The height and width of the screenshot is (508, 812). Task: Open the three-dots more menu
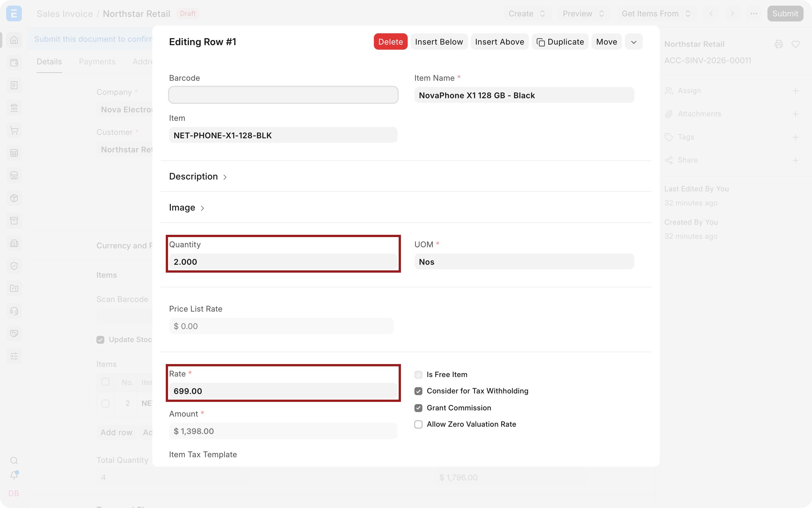[754, 14]
